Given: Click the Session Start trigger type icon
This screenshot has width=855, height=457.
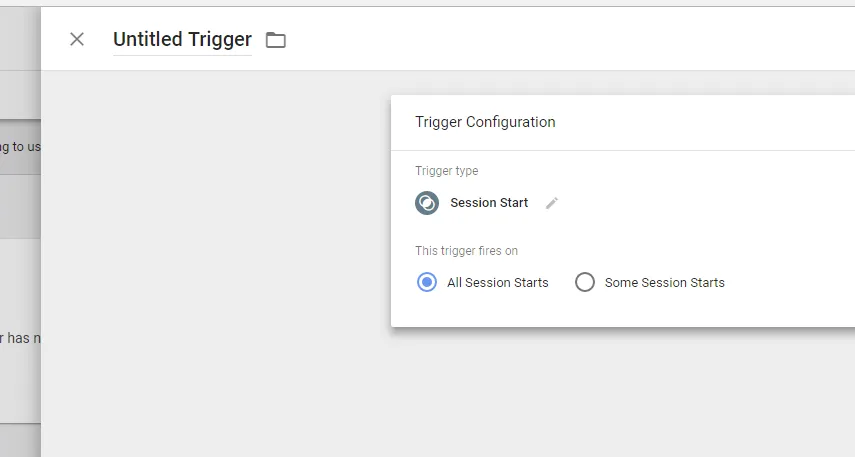Looking at the screenshot, I should click(x=427, y=203).
